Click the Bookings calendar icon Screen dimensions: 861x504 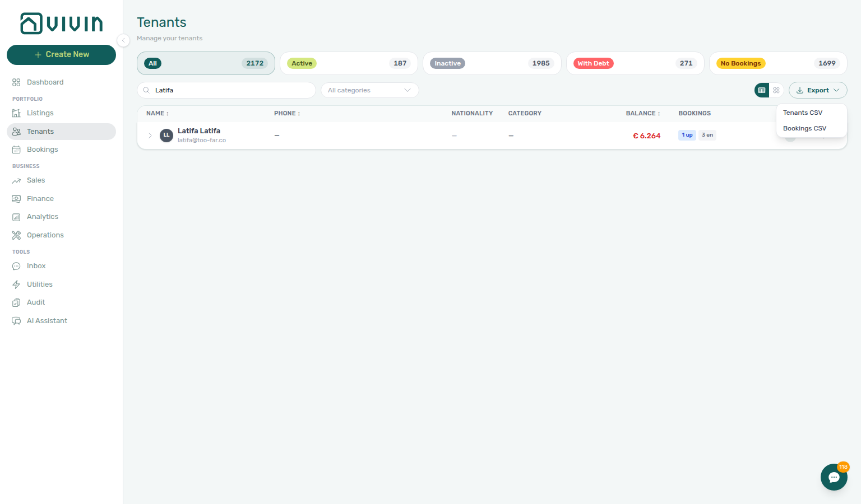coord(16,150)
